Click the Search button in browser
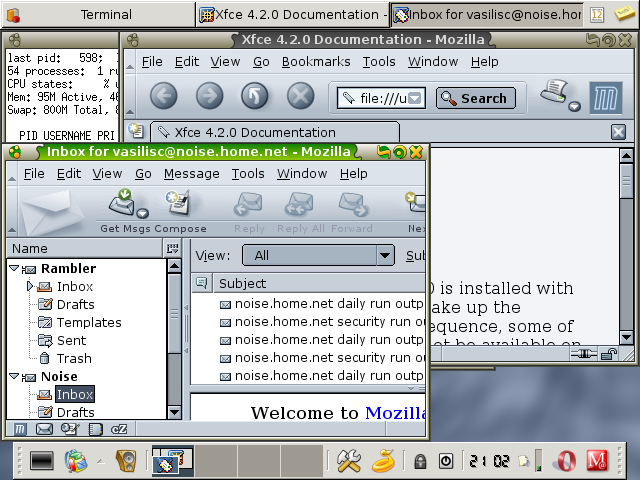640x480 pixels. pyautogui.click(x=476, y=98)
